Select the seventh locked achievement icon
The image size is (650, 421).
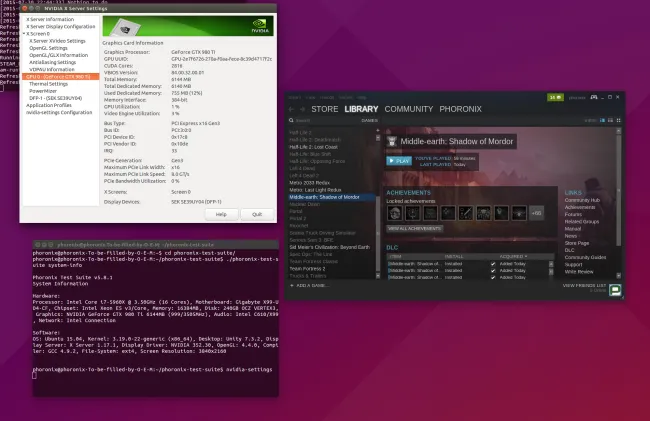[501, 213]
